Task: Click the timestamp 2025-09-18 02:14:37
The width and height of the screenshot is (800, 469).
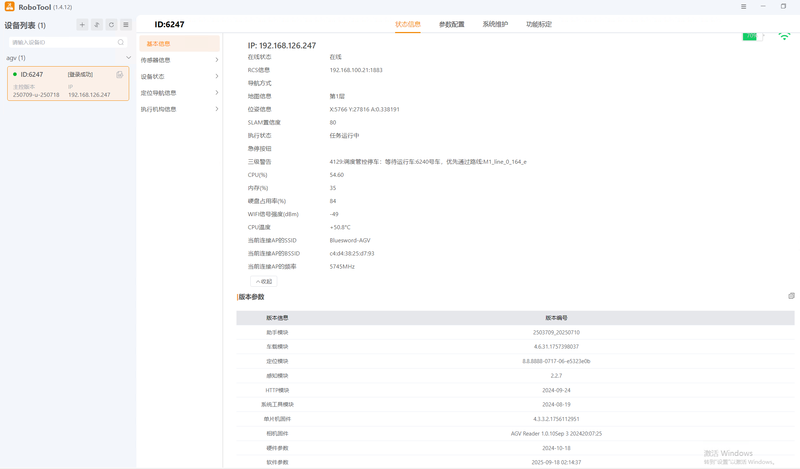Action: [556, 462]
